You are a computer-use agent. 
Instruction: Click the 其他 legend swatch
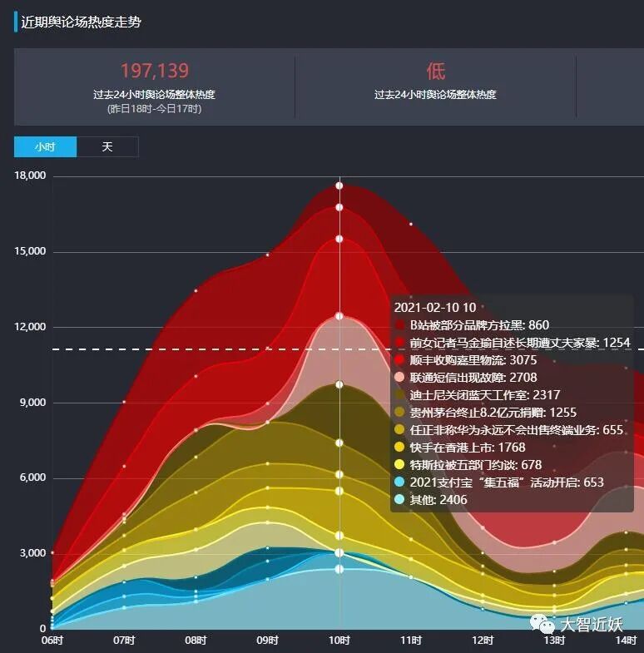(x=400, y=500)
